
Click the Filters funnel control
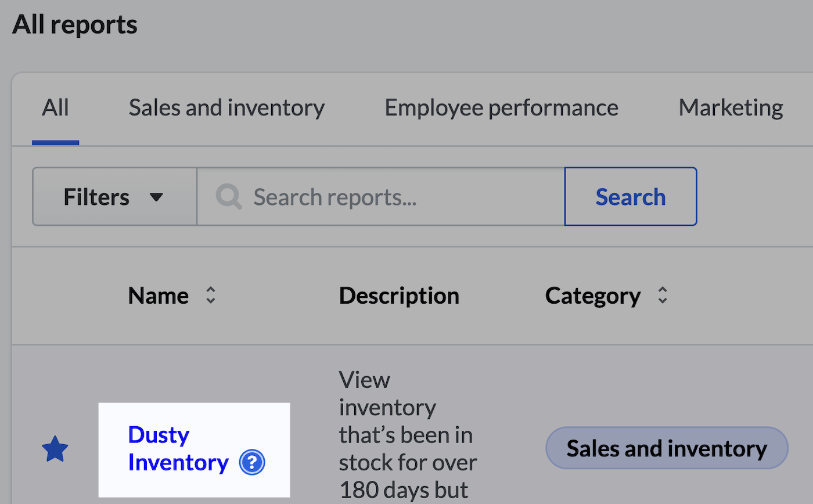pyautogui.click(x=114, y=196)
